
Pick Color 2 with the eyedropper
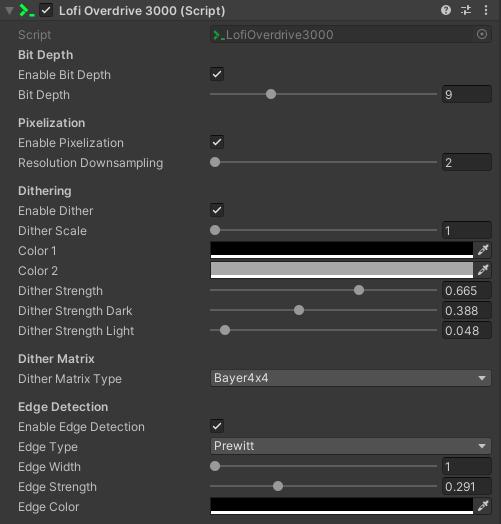tap(483, 270)
